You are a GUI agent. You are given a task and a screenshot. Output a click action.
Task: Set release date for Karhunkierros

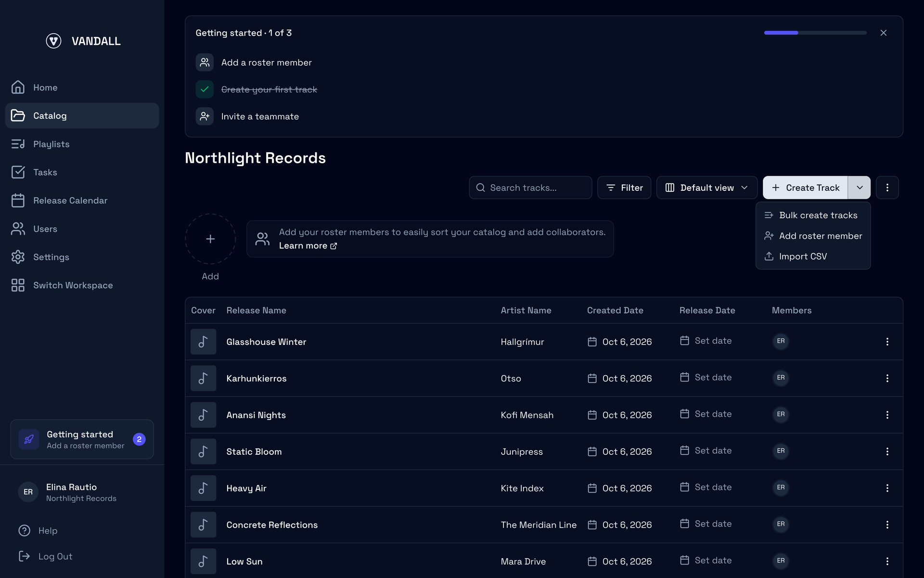coord(706,378)
